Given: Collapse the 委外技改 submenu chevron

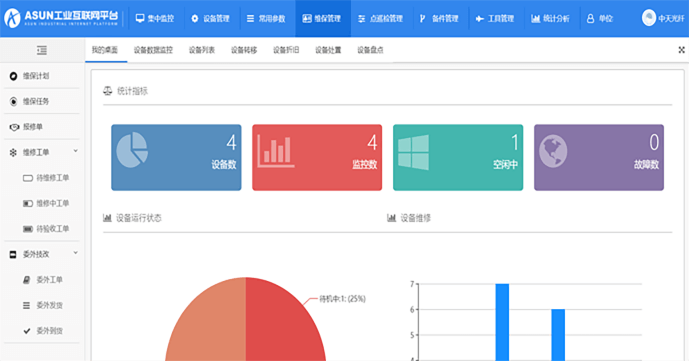Looking at the screenshot, I should pyautogui.click(x=76, y=253).
